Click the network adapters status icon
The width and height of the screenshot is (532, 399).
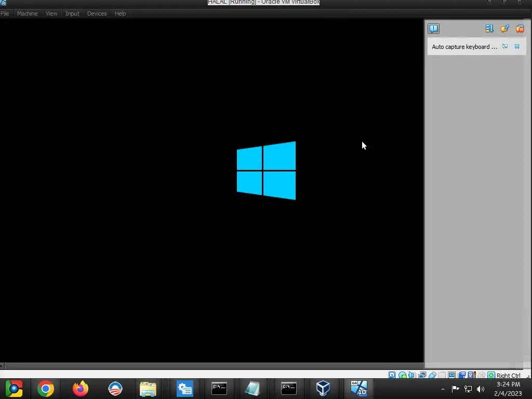pyautogui.click(x=422, y=375)
